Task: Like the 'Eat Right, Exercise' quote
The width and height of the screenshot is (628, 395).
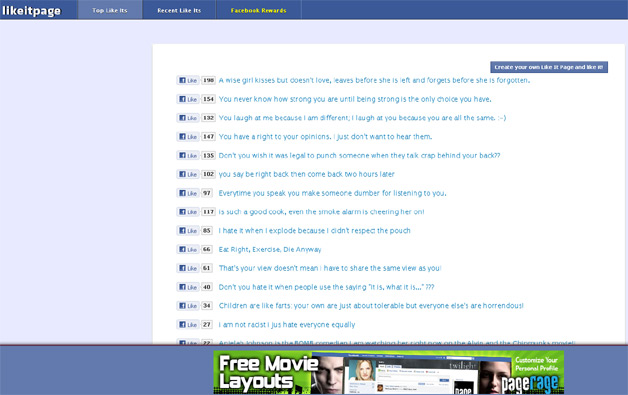Action: click(x=188, y=249)
